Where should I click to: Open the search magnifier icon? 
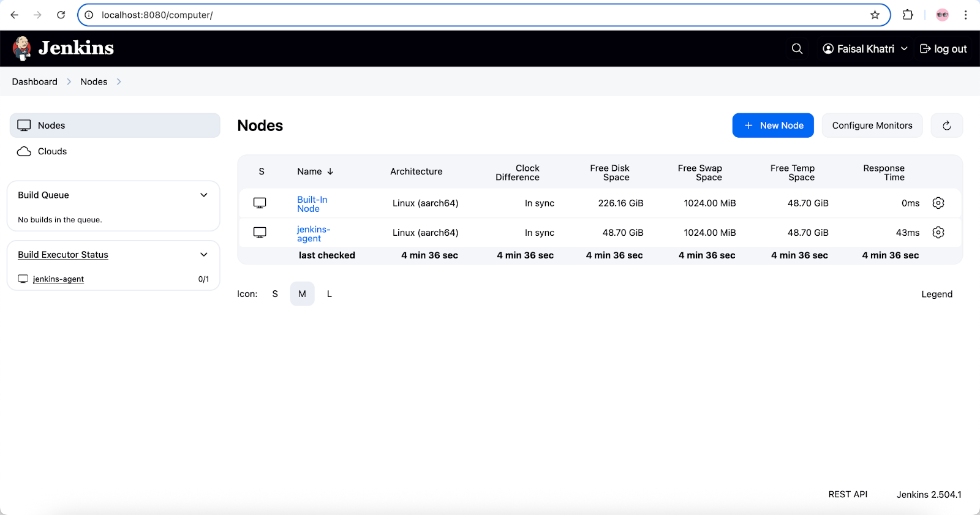coord(797,48)
